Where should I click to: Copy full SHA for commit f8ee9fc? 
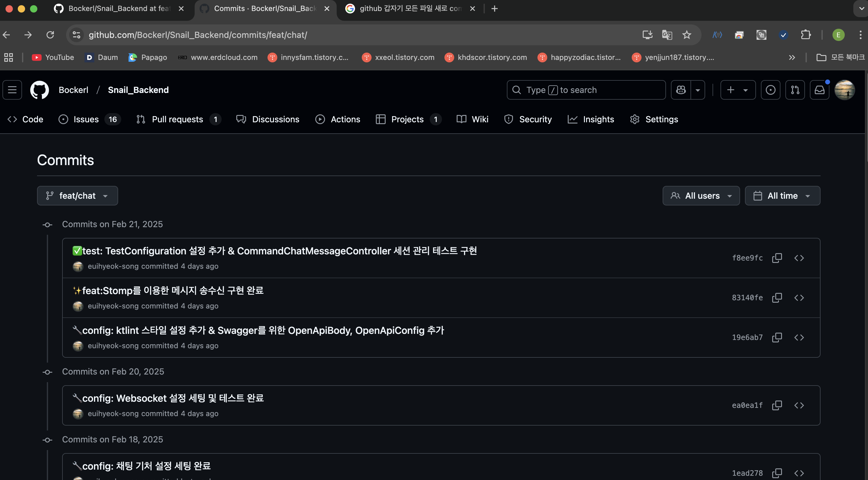pos(777,258)
